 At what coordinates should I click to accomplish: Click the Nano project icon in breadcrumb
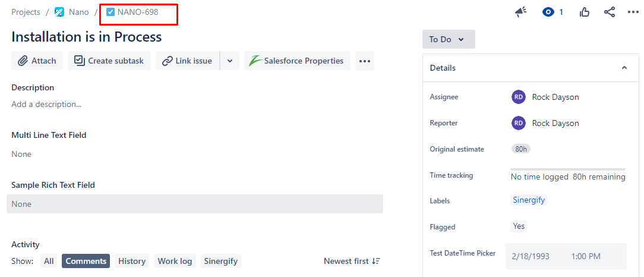click(x=59, y=12)
